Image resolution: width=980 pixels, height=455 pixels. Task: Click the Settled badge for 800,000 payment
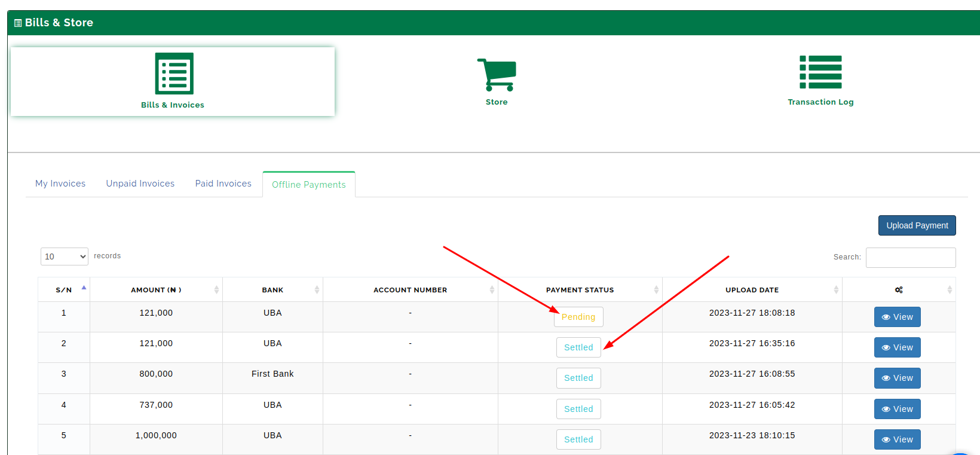[x=578, y=378]
